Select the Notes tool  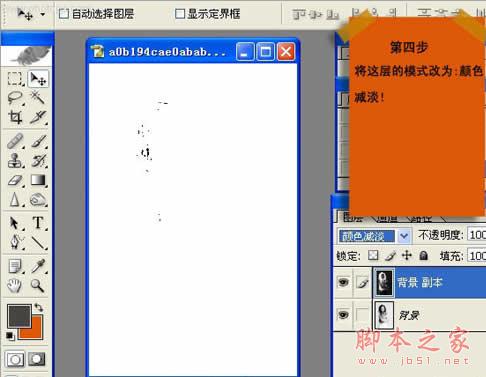coord(15,266)
